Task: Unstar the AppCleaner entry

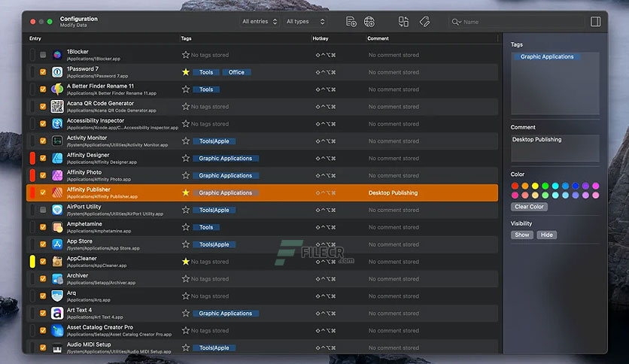Action: [185, 262]
